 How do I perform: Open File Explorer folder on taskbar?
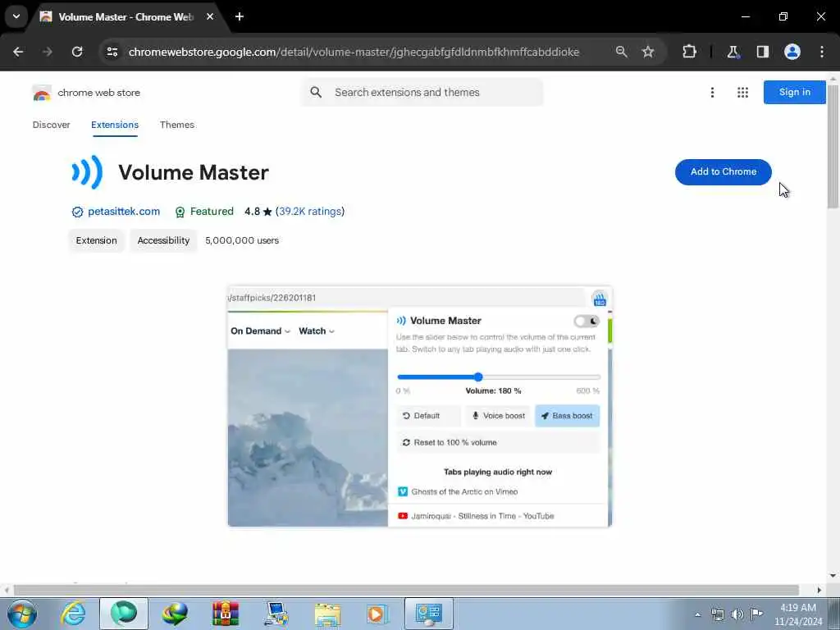(x=327, y=614)
